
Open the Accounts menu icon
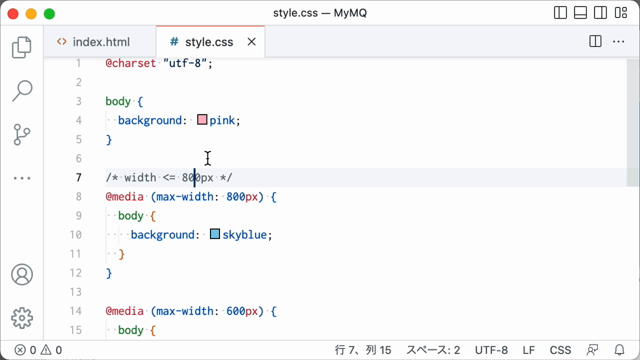pyautogui.click(x=22, y=274)
